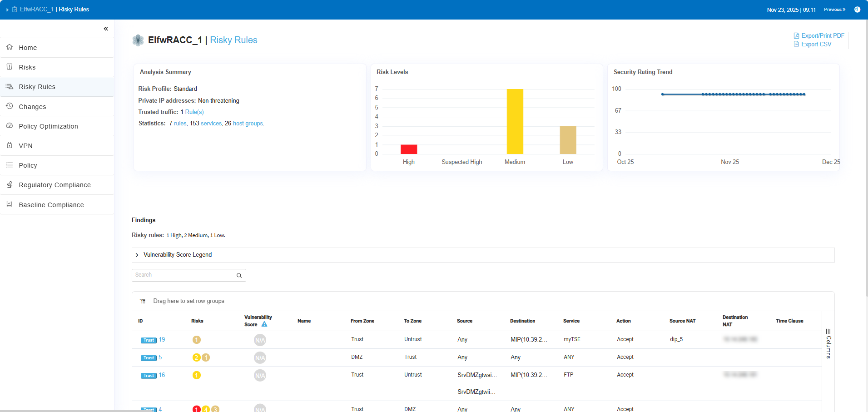The width and height of the screenshot is (868, 412).
Task: Focus the findings Search field
Action: click(x=184, y=275)
